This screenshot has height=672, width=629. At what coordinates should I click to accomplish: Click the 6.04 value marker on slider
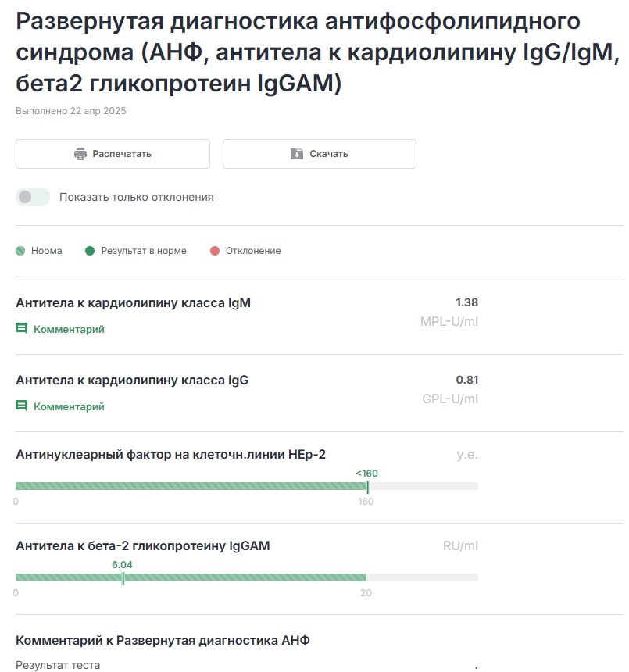point(123,564)
